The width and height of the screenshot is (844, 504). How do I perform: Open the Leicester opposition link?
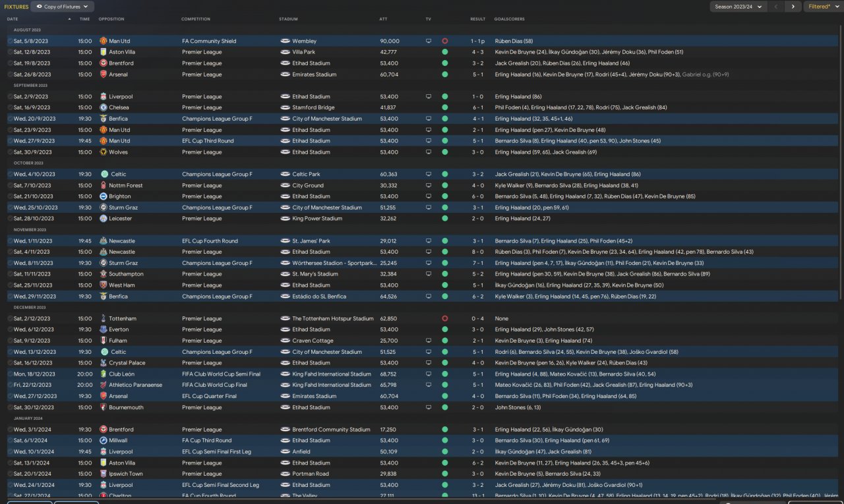click(x=121, y=219)
